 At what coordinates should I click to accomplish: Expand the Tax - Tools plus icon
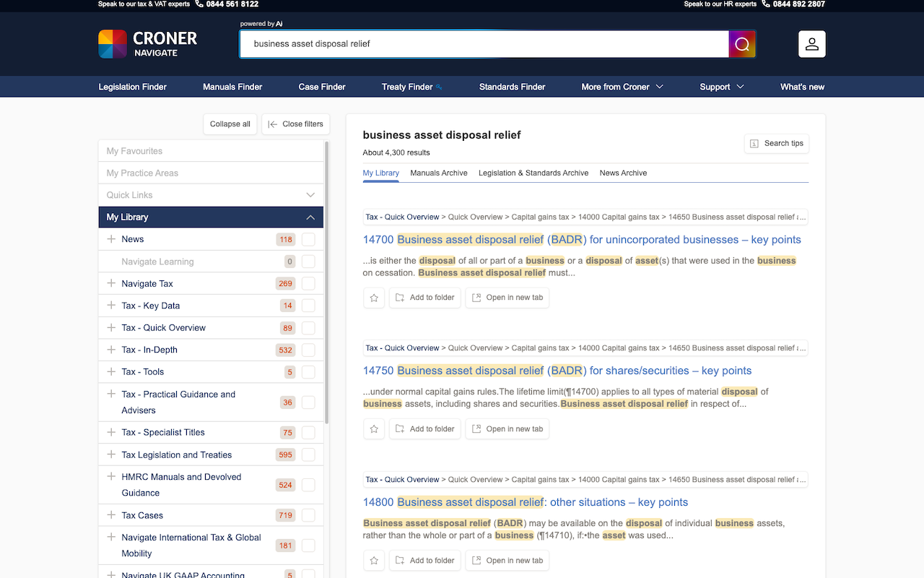point(111,371)
